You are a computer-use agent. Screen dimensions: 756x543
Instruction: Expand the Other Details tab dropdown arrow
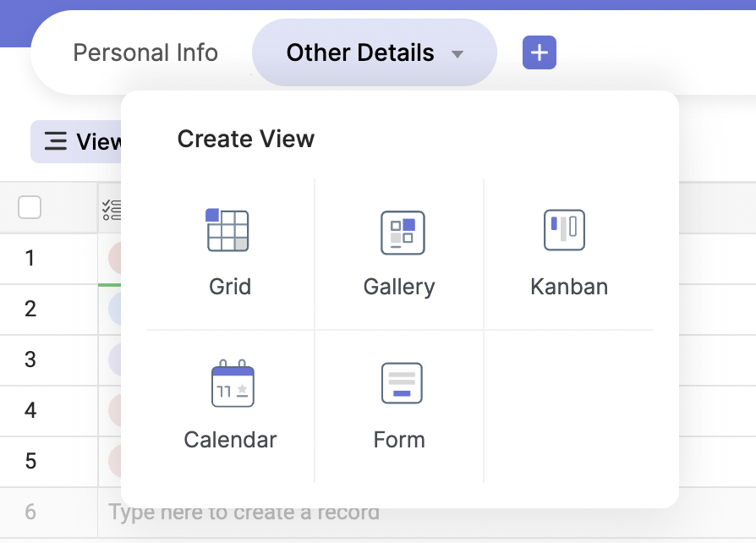tap(457, 54)
